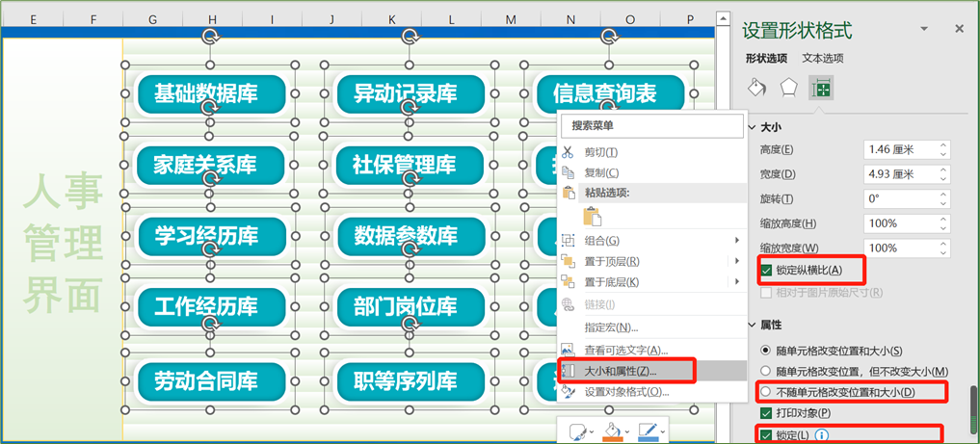Click the paste option clipboard icon
This screenshot has width=980, height=444.
pyautogui.click(x=592, y=217)
